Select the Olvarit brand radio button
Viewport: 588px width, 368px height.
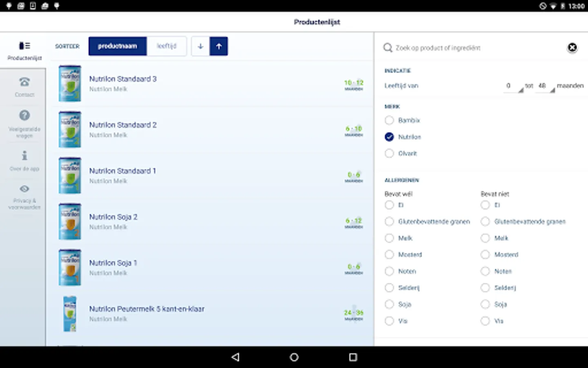(x=389, y=153)
